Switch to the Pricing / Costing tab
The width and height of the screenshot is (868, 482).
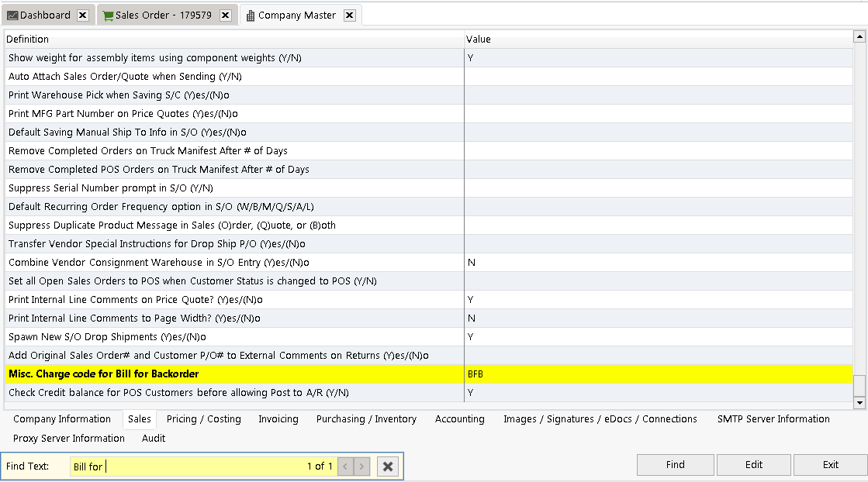click(203, 419)
